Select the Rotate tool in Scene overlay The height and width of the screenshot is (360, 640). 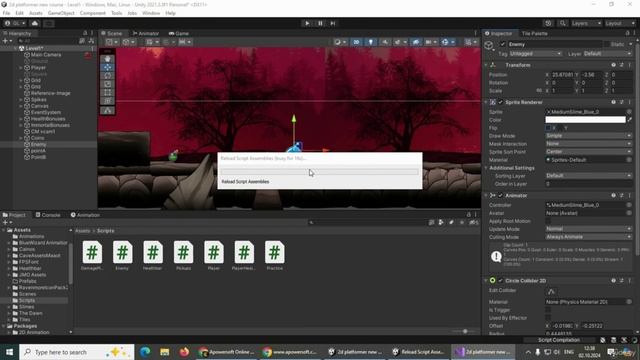tap(107, 76)
